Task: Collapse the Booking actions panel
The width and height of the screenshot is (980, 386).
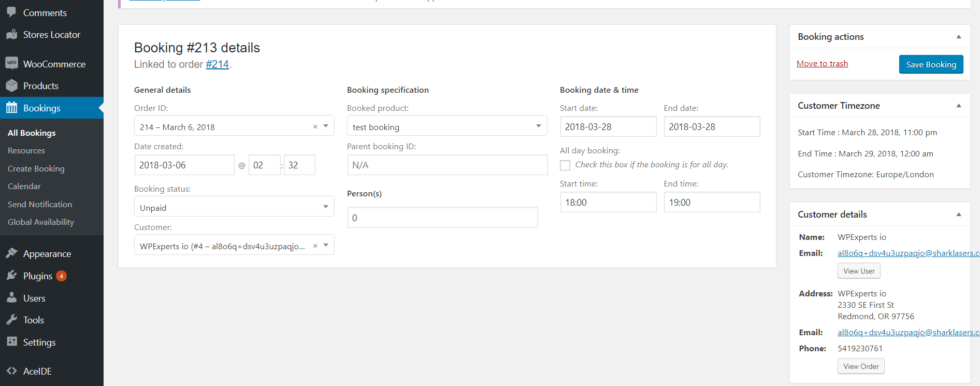Action: (958, 37)
